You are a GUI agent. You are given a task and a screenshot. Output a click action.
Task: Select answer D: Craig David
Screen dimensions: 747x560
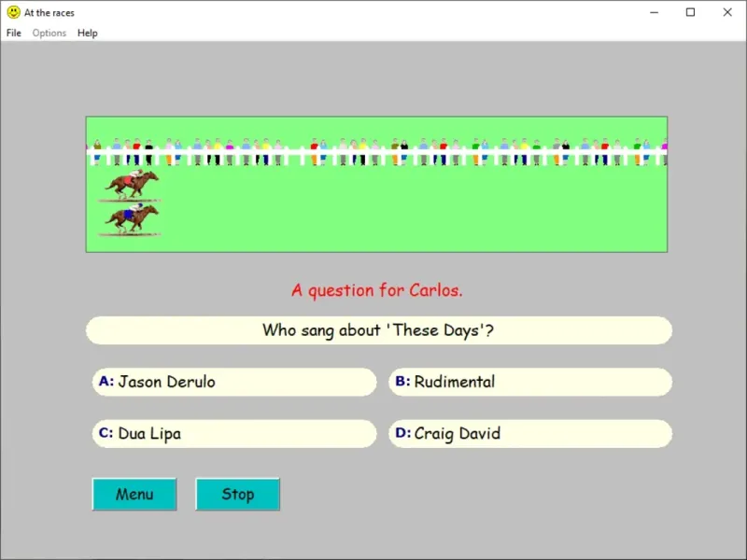tap(530, 433)
